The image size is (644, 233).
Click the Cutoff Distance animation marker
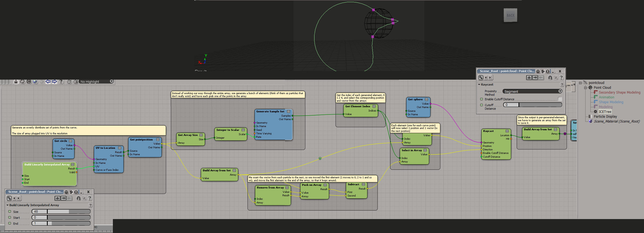482,105
